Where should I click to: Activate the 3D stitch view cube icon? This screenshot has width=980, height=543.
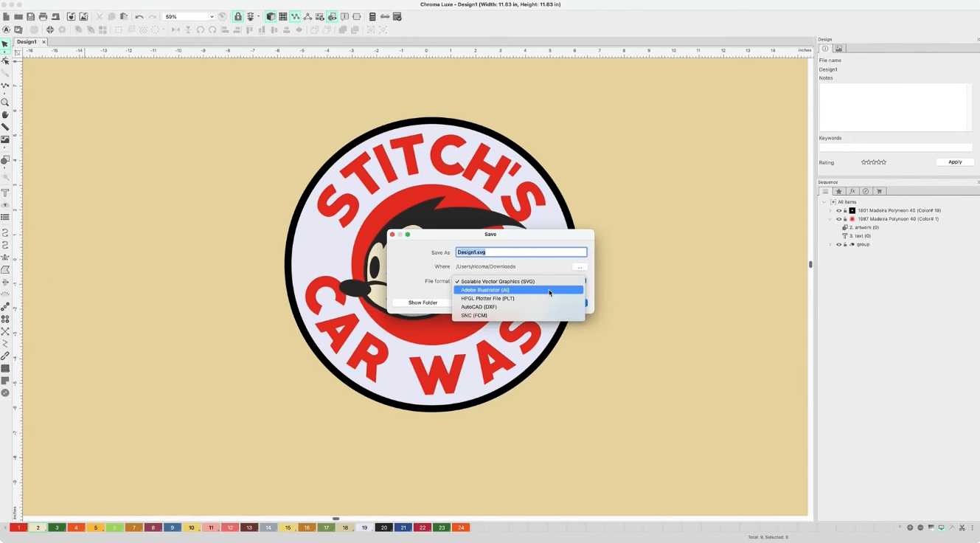pyautogui.click(x=271, y=16)
